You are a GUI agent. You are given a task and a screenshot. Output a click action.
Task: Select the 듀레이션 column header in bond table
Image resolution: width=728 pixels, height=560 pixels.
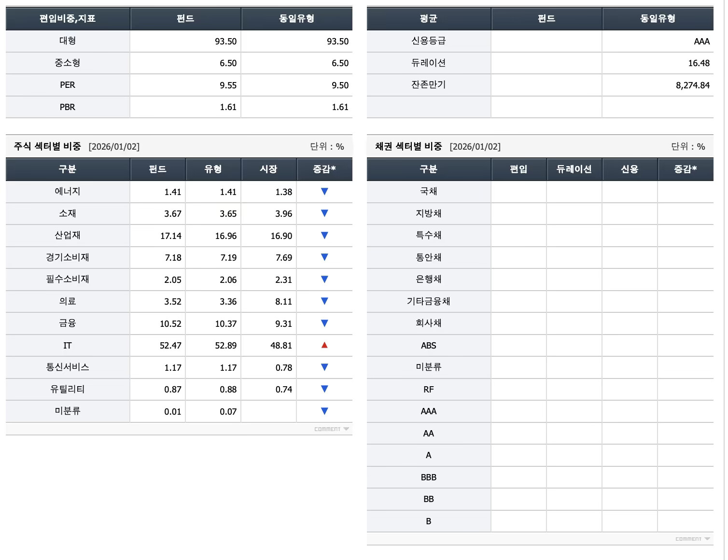(x=574, y=169)
